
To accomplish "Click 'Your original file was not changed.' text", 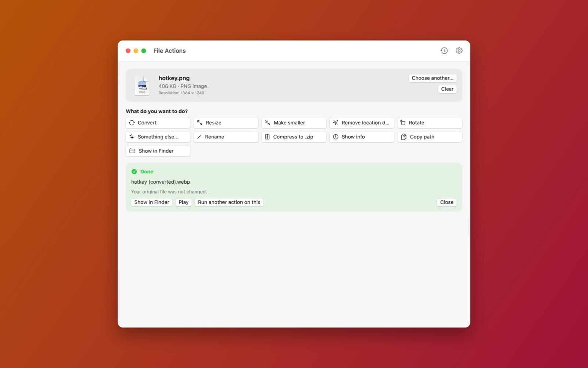I will (169, 192).
